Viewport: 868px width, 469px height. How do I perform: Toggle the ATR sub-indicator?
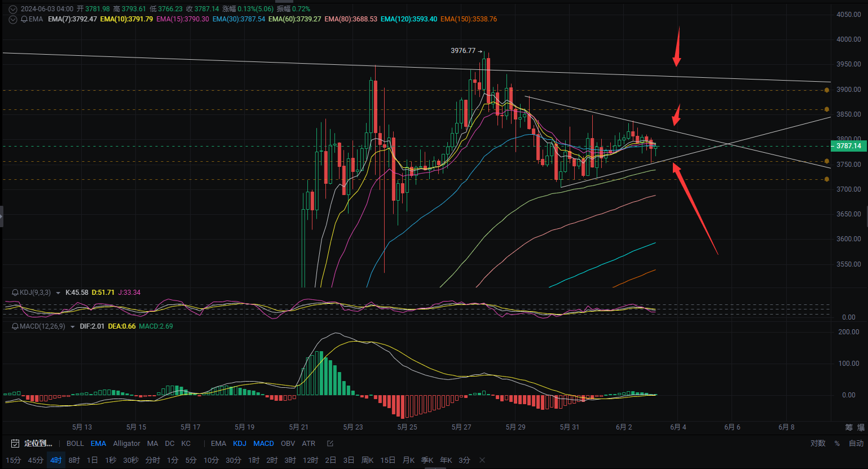pyautogui.click(x=309, y=444)
